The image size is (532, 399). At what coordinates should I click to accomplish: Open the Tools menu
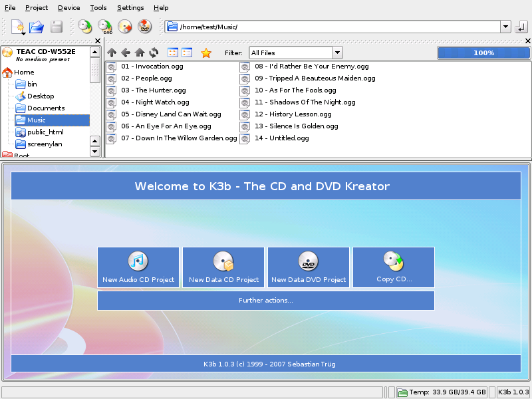coord(98,8)
